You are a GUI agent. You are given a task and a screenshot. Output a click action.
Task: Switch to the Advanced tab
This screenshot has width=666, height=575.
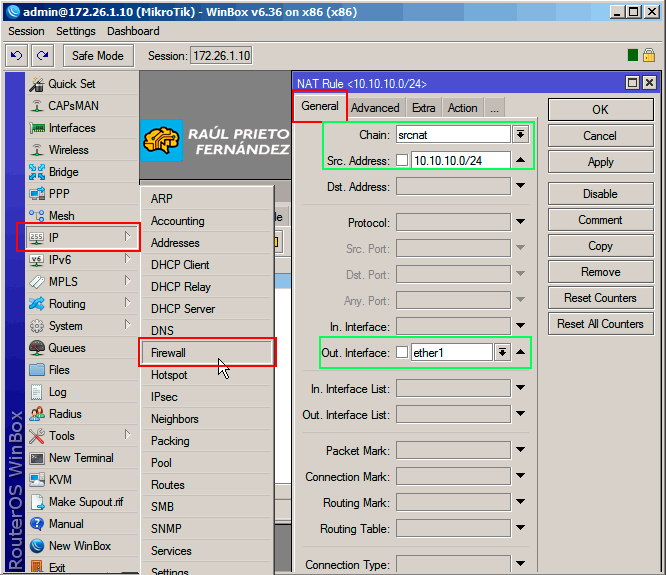pyautogui.click(x=375, y=108)
